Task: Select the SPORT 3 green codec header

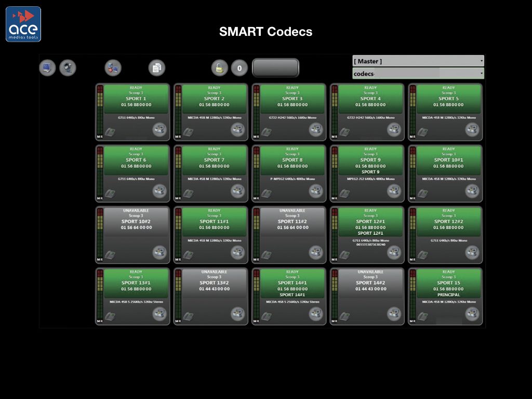Action: click(292, 98)
